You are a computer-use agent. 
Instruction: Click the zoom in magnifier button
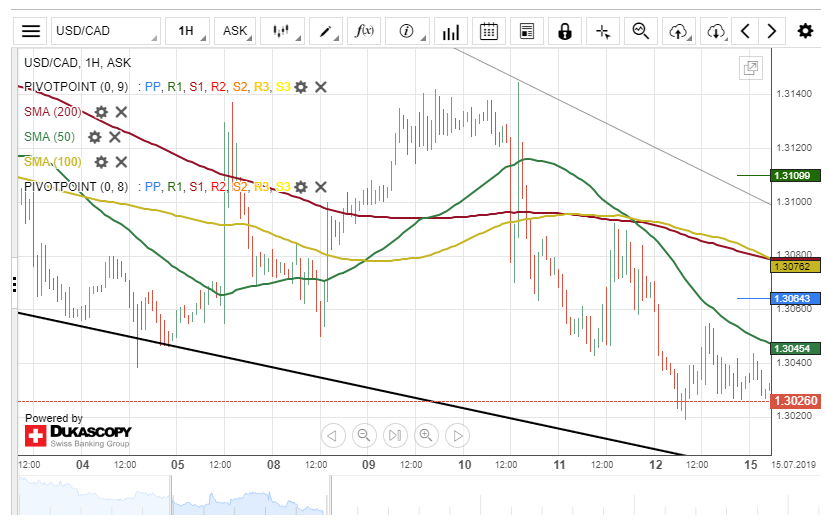pos(426,435)
